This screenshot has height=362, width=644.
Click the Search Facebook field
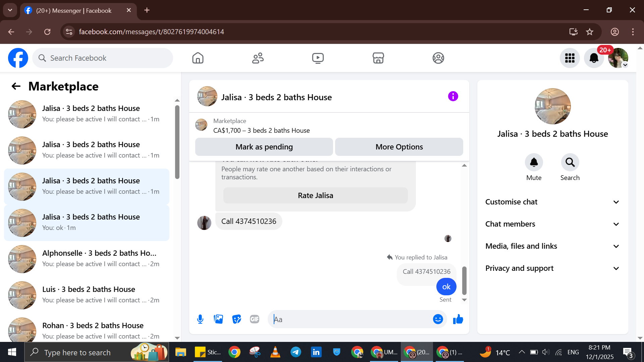click(x=103, y=58)
